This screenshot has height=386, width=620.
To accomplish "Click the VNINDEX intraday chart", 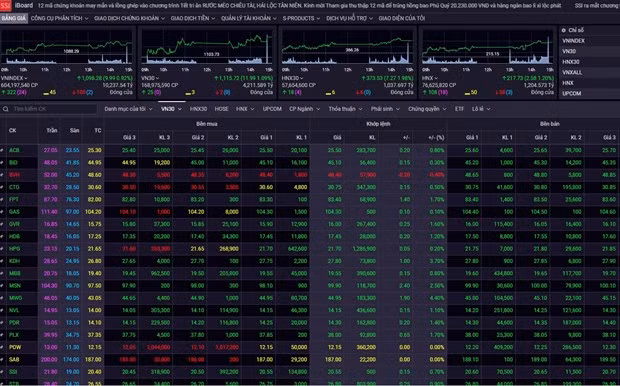I will tap(67, 47).
